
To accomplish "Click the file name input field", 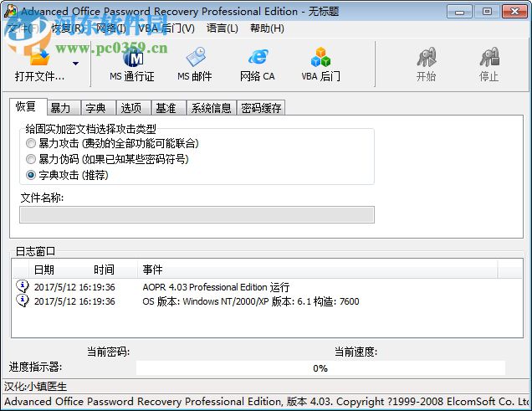I will (197, 215).
